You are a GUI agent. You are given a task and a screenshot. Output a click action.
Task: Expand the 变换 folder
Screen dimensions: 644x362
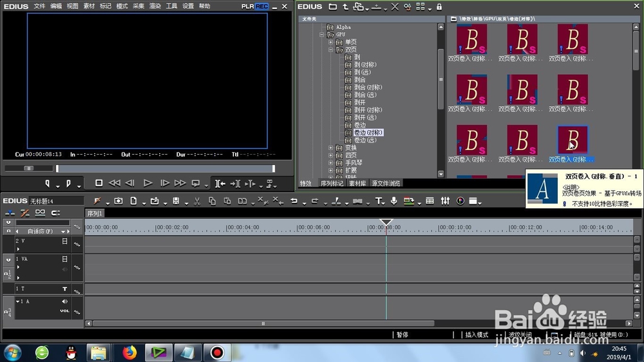[x=330, y=148]
